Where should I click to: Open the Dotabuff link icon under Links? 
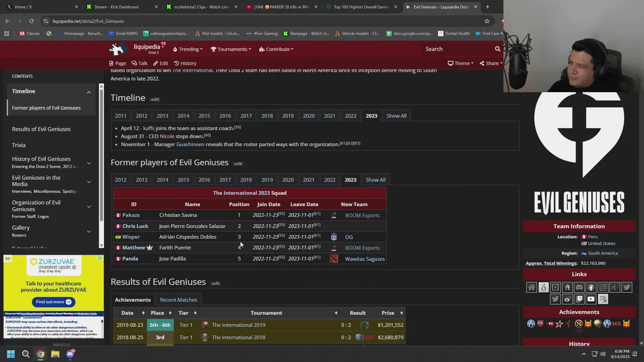555,288
